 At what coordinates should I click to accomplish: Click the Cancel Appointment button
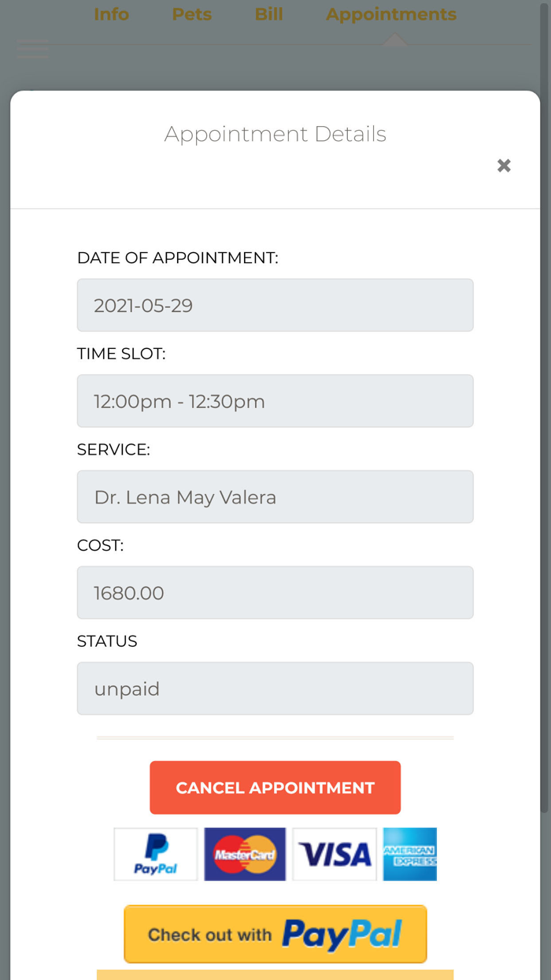[275, 787]
